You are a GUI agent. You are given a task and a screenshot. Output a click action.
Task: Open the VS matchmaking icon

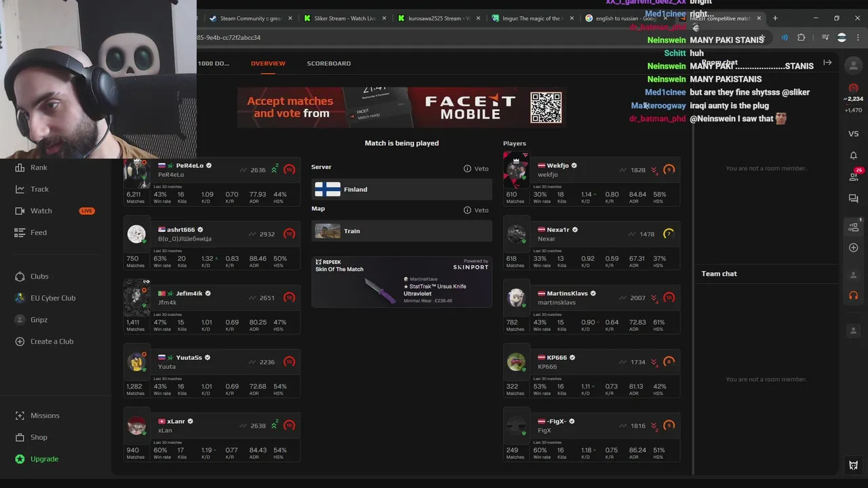click(853, 134)
